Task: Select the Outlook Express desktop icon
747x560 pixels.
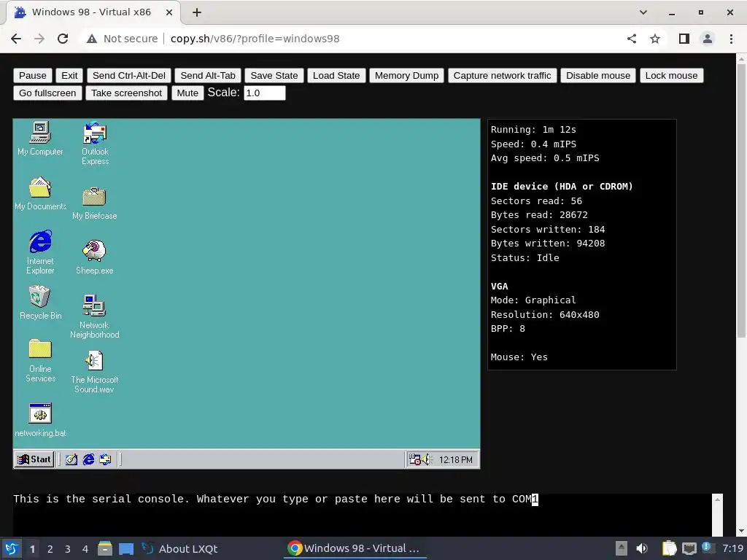Action: 95,143
